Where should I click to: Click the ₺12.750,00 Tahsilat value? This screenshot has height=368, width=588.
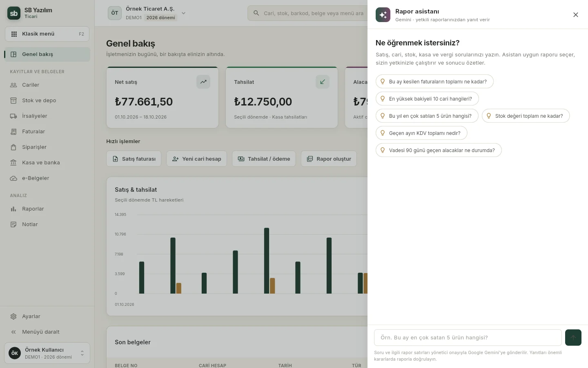(263, 101)
